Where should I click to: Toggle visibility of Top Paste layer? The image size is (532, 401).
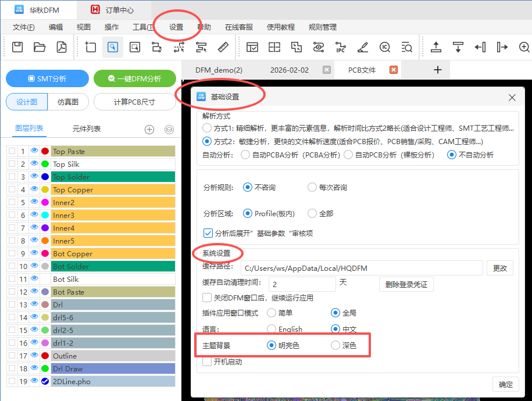[34, 151]
